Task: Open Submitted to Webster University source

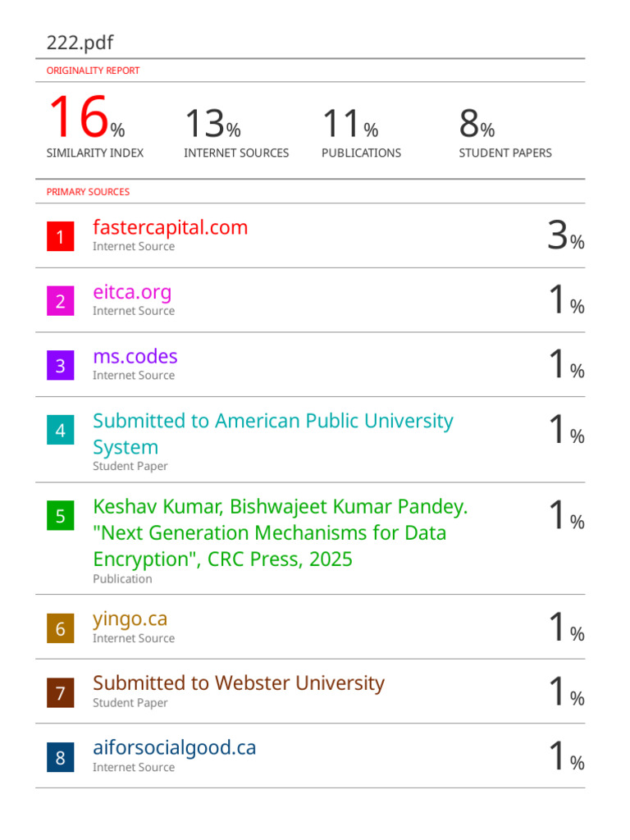Action: pos(238,683)
